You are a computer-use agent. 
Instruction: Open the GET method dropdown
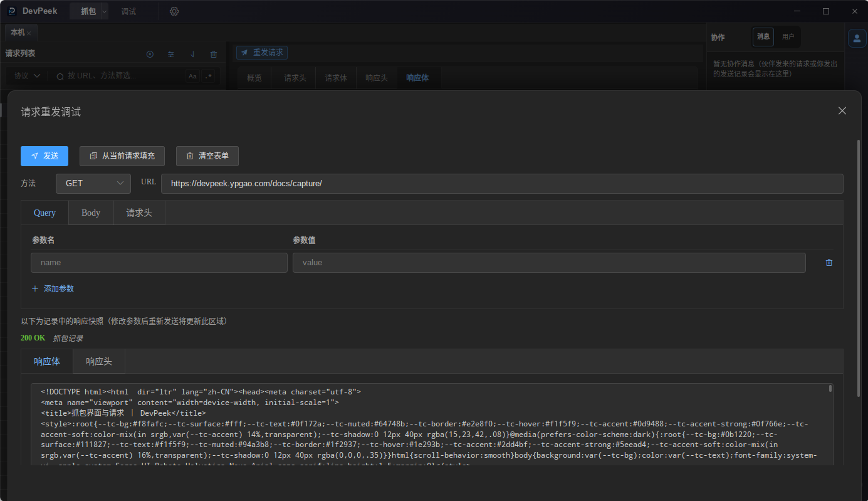93,184
